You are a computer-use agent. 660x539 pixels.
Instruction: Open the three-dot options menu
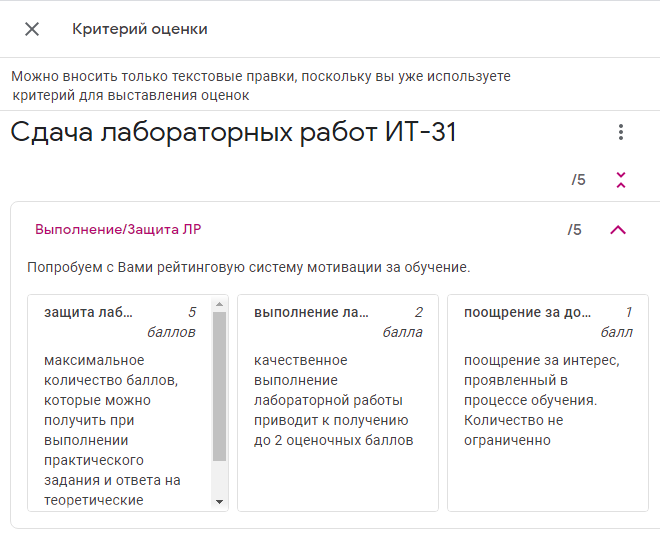(x=621, y=132)
